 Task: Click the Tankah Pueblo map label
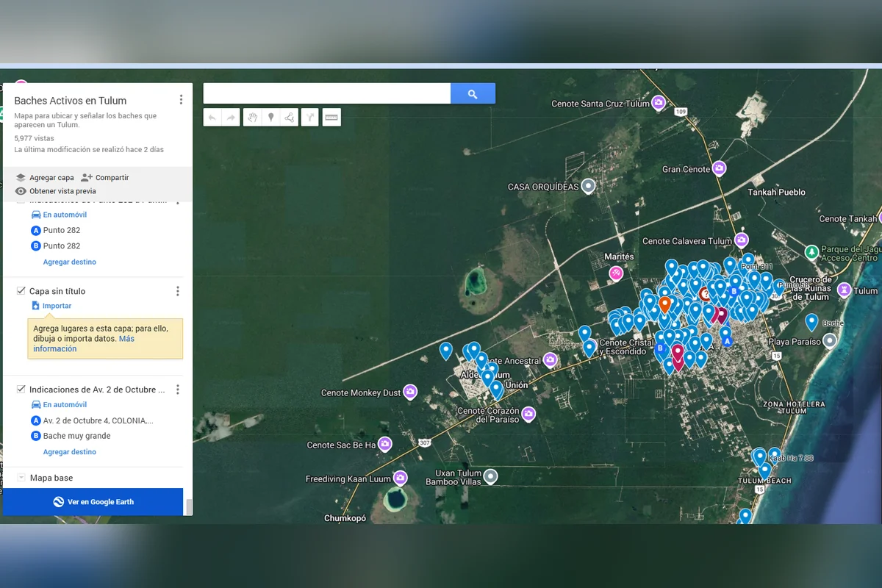coord(777,193)
